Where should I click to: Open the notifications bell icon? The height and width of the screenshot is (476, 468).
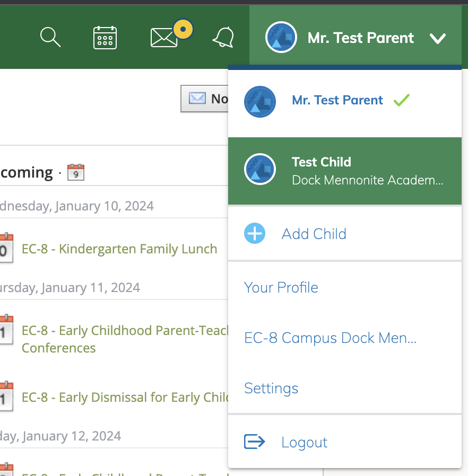[223, 37]
